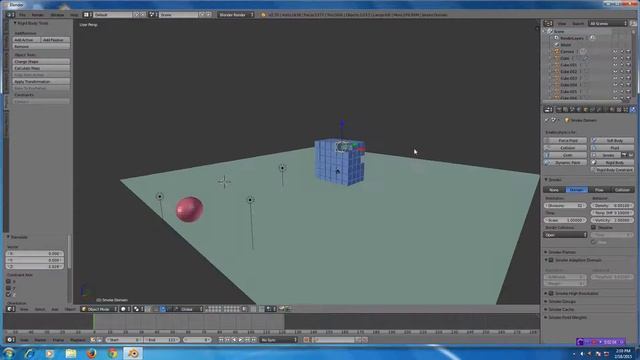640x360 pixels.
Task: Enable the Smoke Adaptive Domain checkbox
Action: coord(551,260)
